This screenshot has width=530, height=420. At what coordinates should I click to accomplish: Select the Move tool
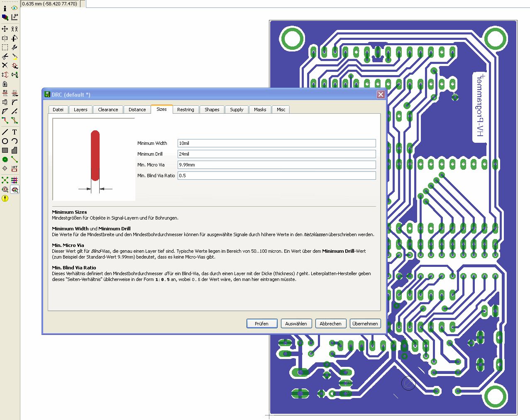pyautogui.click(x=5, y=29)
